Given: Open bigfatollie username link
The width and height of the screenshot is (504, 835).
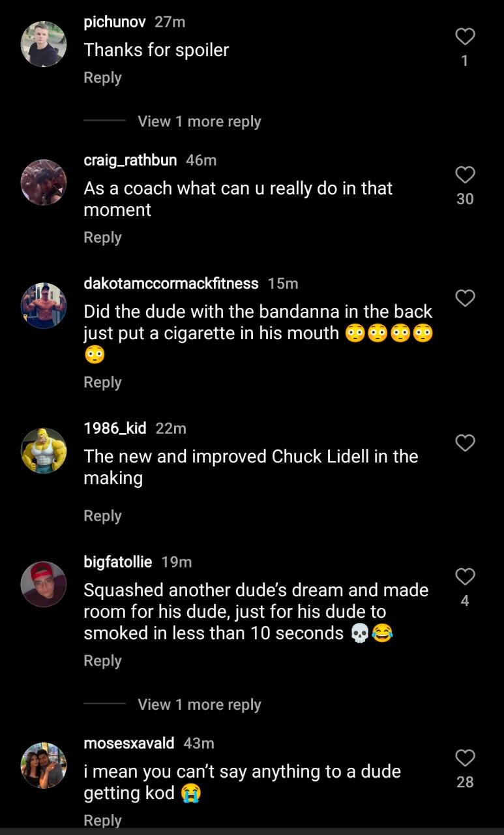Looking at the screenshot, I should (118, 562).
